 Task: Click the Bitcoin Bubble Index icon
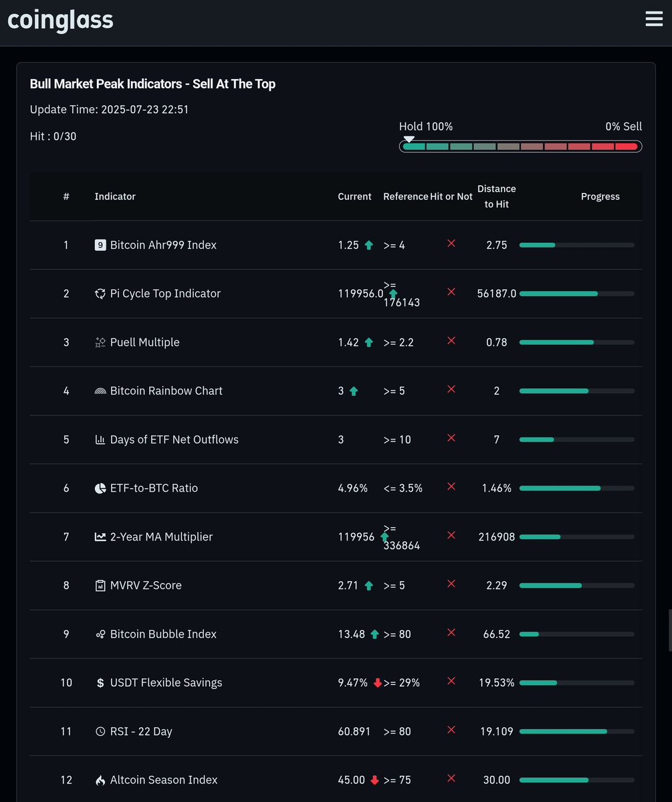point(100,634)
